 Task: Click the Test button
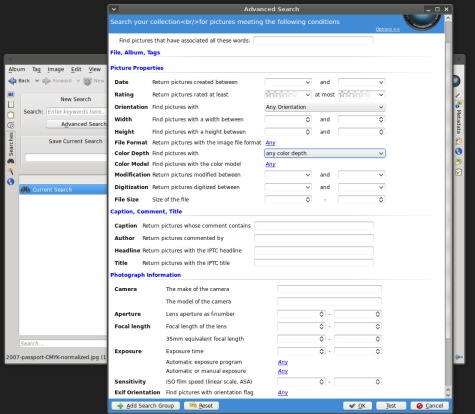coord(391,406)
